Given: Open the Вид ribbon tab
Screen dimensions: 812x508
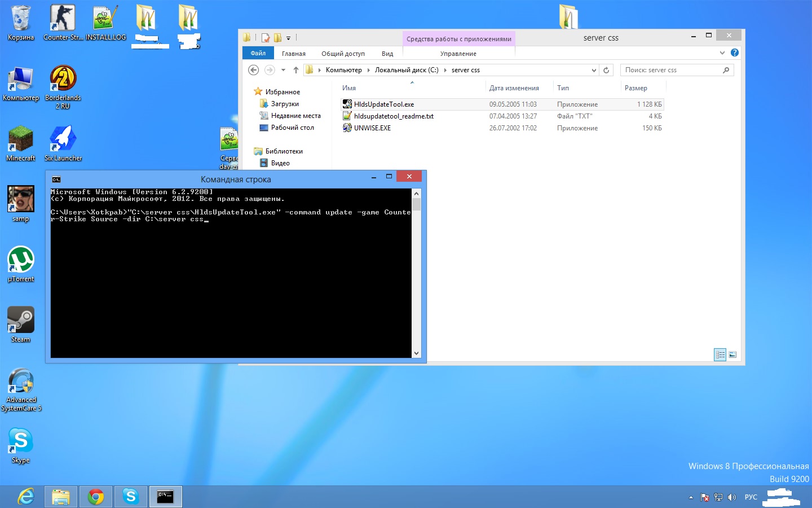Looking at the screenshot, I should 387,54.
